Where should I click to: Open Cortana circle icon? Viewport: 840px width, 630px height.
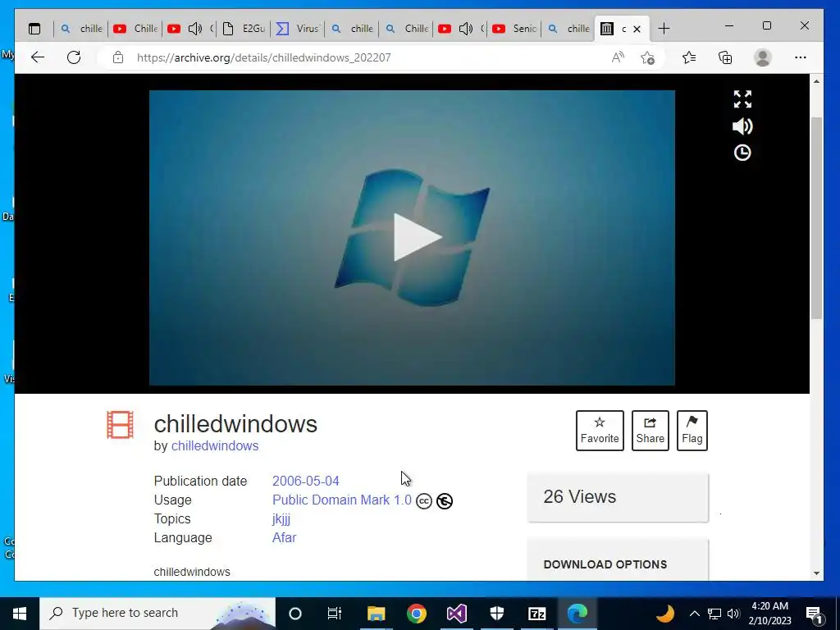click(295, 614)
